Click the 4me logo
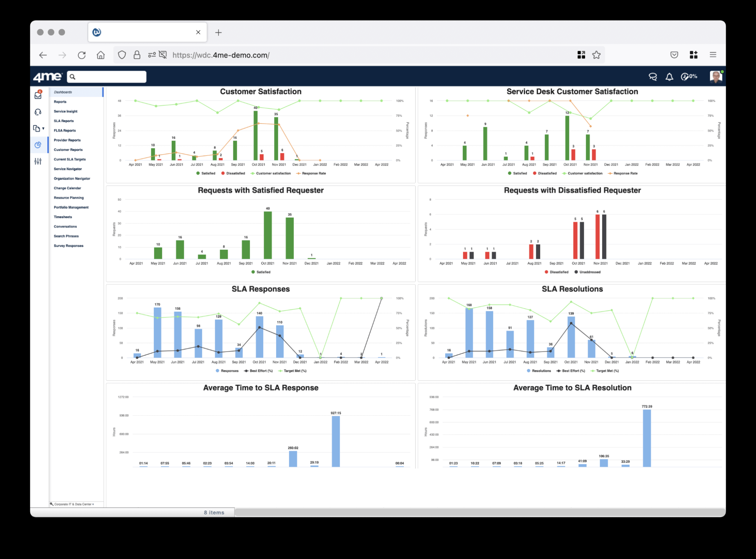The image size is (756, 559). tap(47, 77)
